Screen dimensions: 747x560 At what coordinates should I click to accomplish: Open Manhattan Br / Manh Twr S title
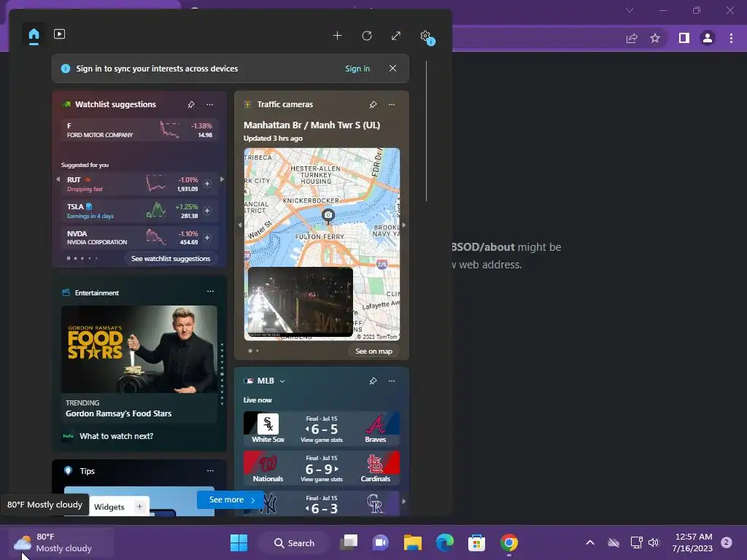311,125
